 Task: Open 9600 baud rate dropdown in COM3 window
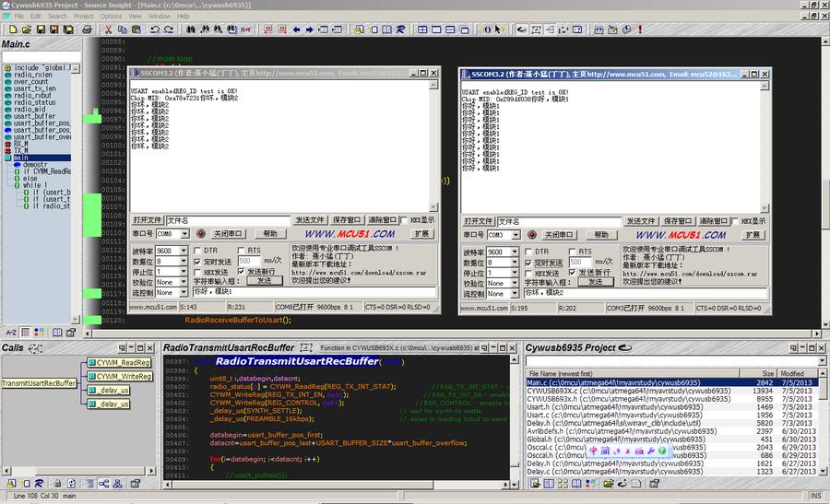pos(515,252)
